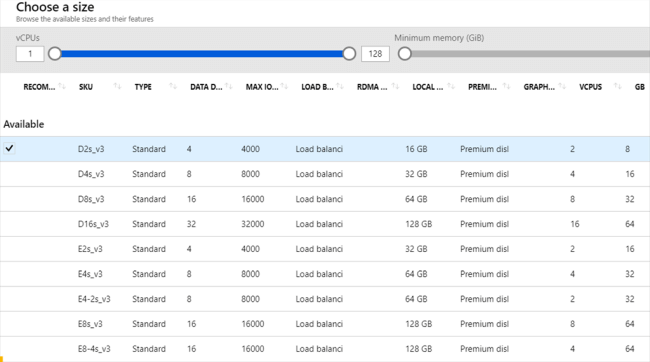650x362 pixels.
Task: Select the E8s_v3 size row
Action: 325,324
